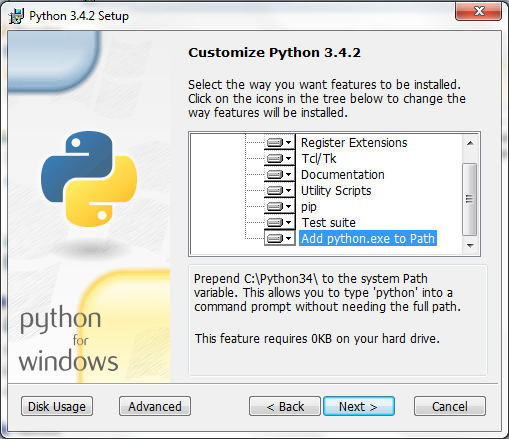Open install-option dropdown for Documentation

tap(279, 174)
